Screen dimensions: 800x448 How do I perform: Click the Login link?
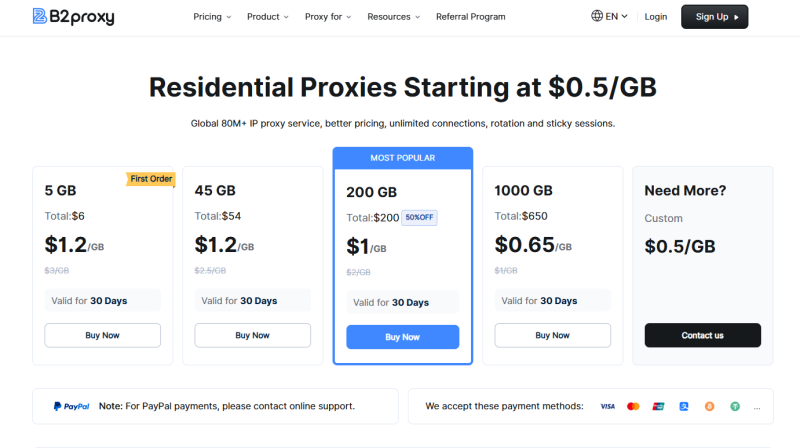pyautogui.click(x=656, y=17)
